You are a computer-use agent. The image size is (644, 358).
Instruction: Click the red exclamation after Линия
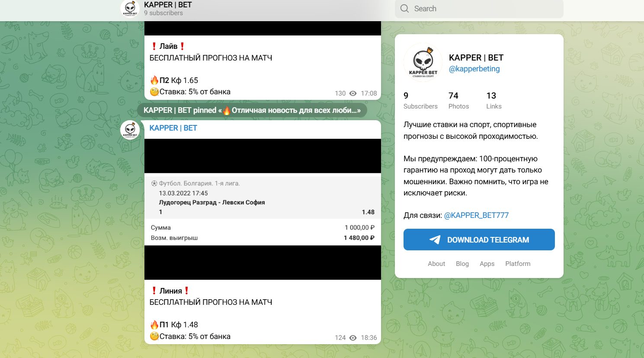tap(187, 291)
